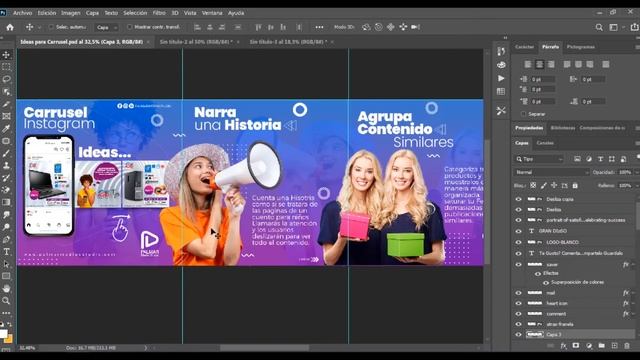Screen dimensions: 640x360
Task: Open the History panel icon in dock
Action: click(501, 51)
